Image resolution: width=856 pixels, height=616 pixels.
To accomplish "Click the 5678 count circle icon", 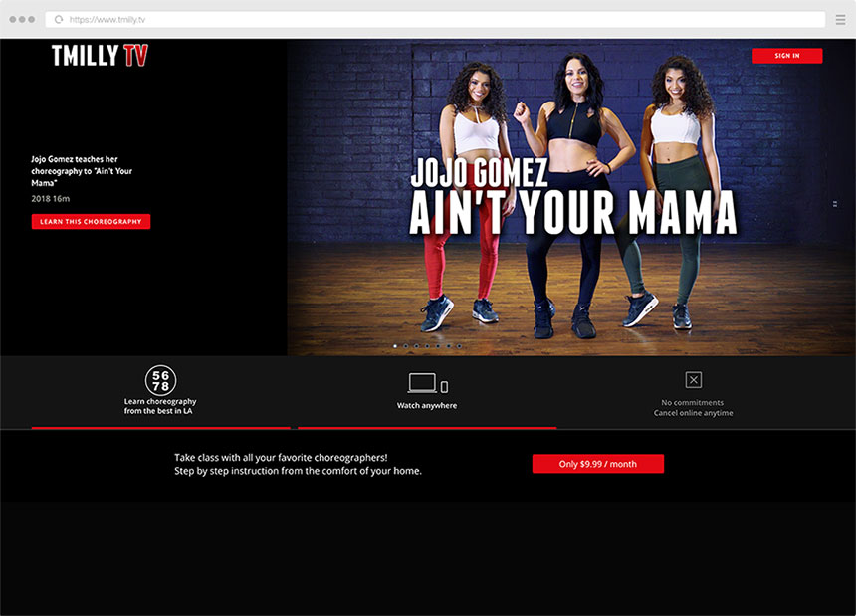I will tap(160, 380).
